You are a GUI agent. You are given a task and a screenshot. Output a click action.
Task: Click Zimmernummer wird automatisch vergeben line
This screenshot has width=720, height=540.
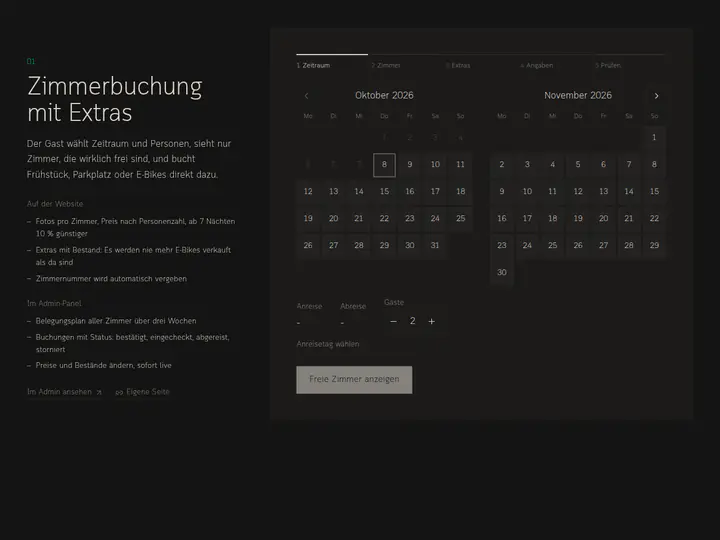point(111,279)
